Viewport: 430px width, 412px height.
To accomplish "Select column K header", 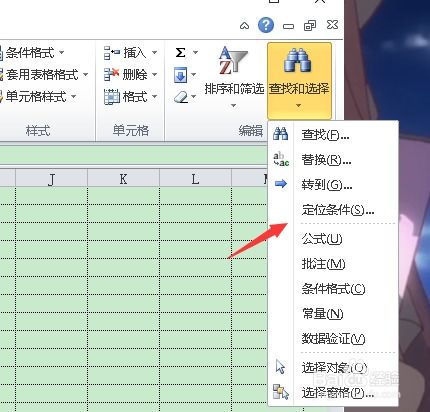I will click(x=123, y=179).
